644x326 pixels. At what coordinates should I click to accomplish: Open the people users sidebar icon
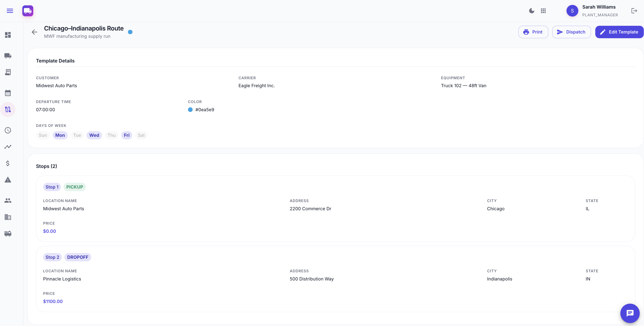coord(8,200)
